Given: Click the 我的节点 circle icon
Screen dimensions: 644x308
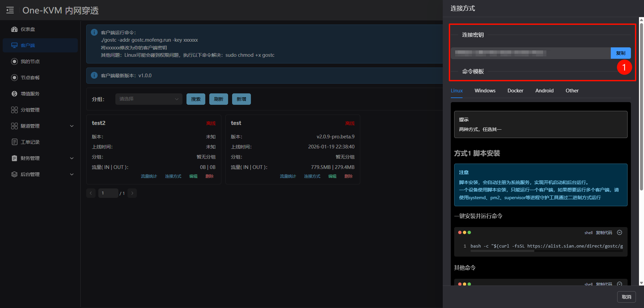Looking at the screenshot, I should [x=14, y=61].
